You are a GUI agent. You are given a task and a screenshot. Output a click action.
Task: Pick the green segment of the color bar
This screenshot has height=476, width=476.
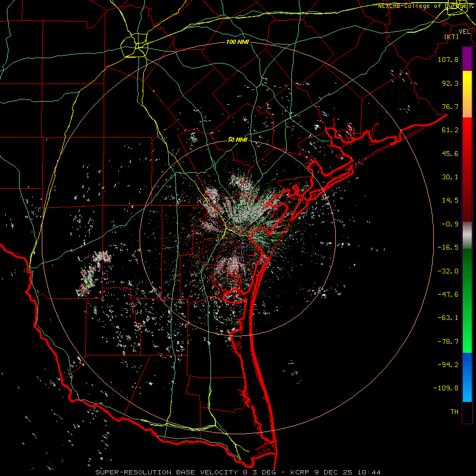point(467,300)
